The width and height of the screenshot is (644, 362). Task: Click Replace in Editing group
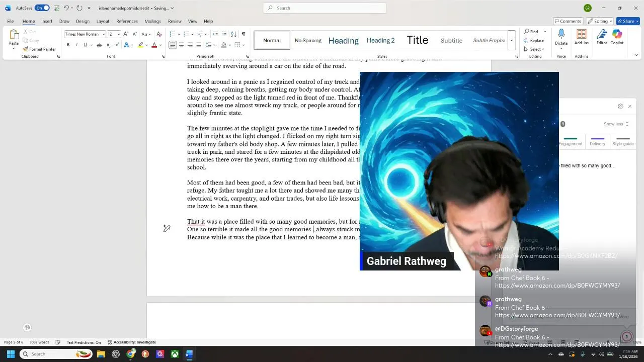coord(534,40)
